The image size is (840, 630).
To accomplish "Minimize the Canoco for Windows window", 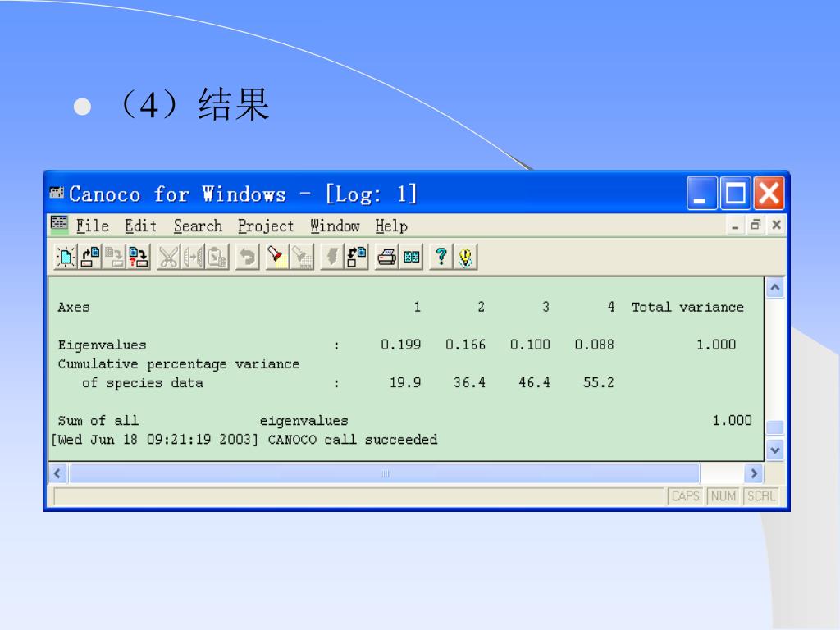I will 702,193.
